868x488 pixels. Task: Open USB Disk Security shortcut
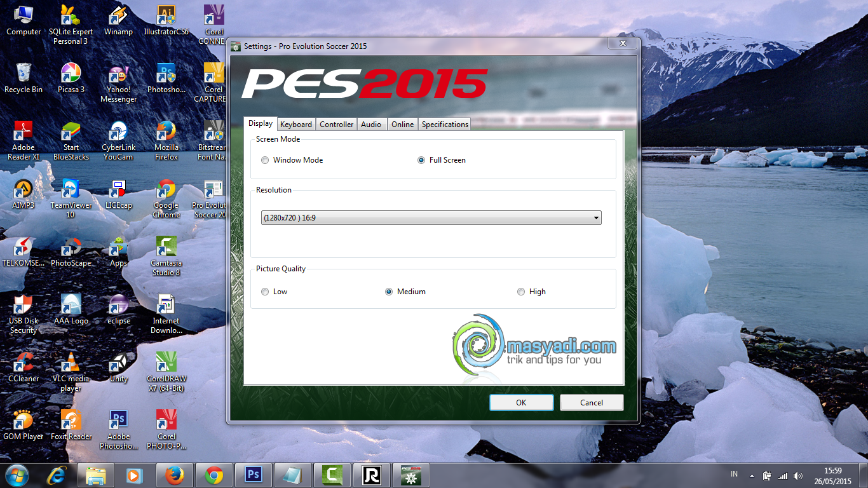(24, 315)
